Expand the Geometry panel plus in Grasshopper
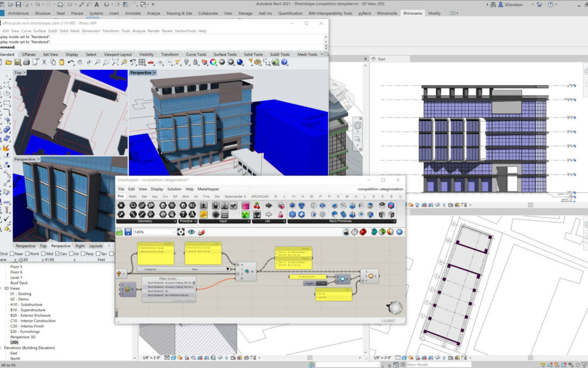588x368 pixels. [175, 221]
